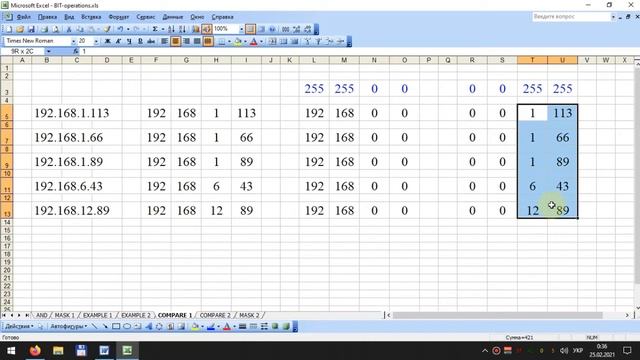The image size is (640, 360).
Task: Switch to the COMPARE 2 sheet tab
Action: point(215,316)
